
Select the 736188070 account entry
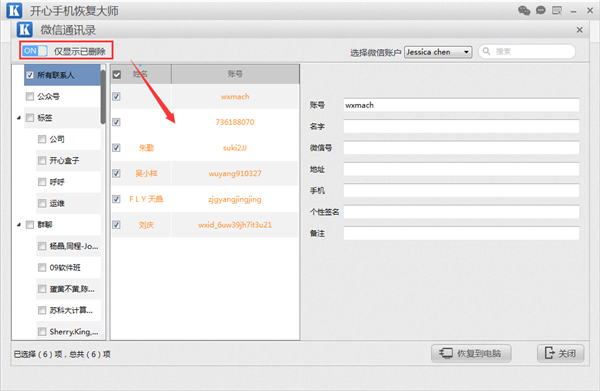click(235, 122)
